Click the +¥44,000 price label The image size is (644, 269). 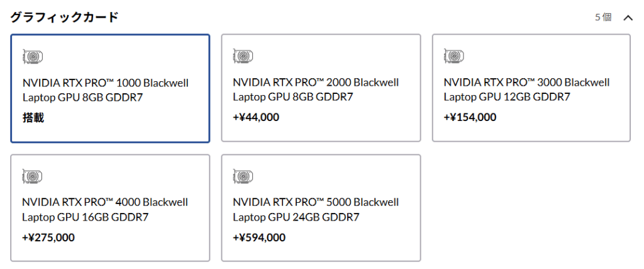coord(256,117)
